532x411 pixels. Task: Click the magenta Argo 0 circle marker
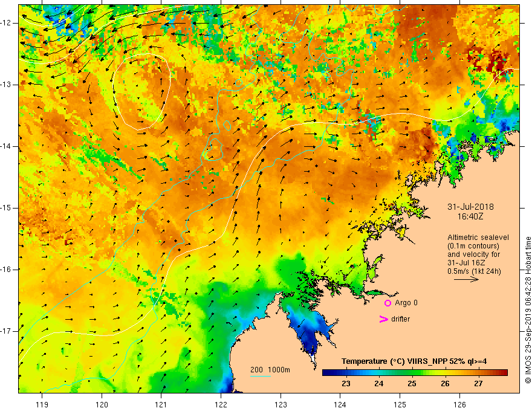pos(388,303)
